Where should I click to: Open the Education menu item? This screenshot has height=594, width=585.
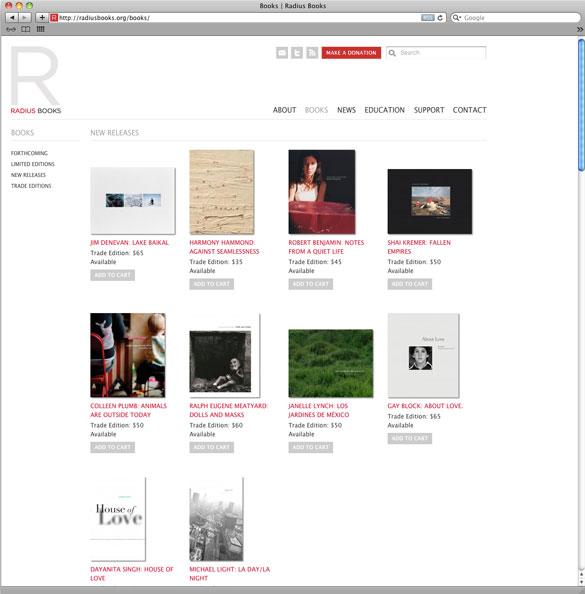click(385, 110)
